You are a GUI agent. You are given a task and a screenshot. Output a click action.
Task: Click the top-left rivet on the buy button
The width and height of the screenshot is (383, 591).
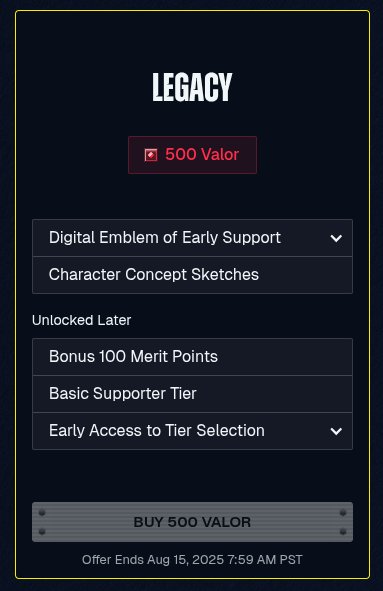point(42,513)
